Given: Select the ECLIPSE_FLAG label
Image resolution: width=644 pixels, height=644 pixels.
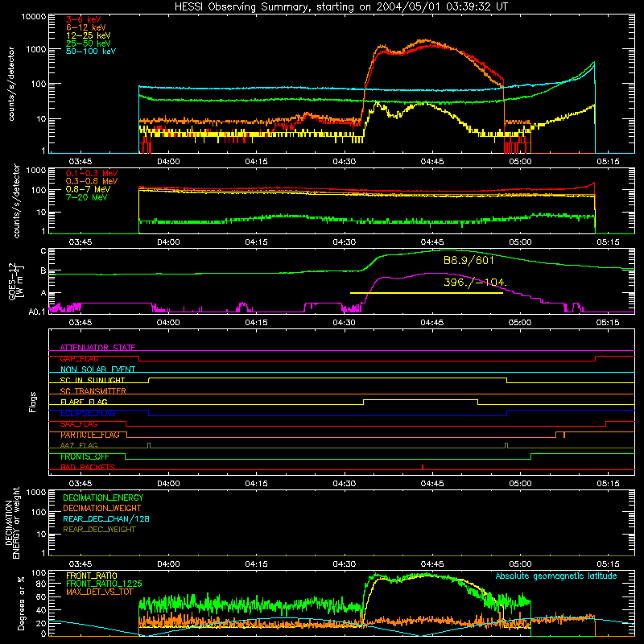Looking at the screenshot, I should click(88, 413).
